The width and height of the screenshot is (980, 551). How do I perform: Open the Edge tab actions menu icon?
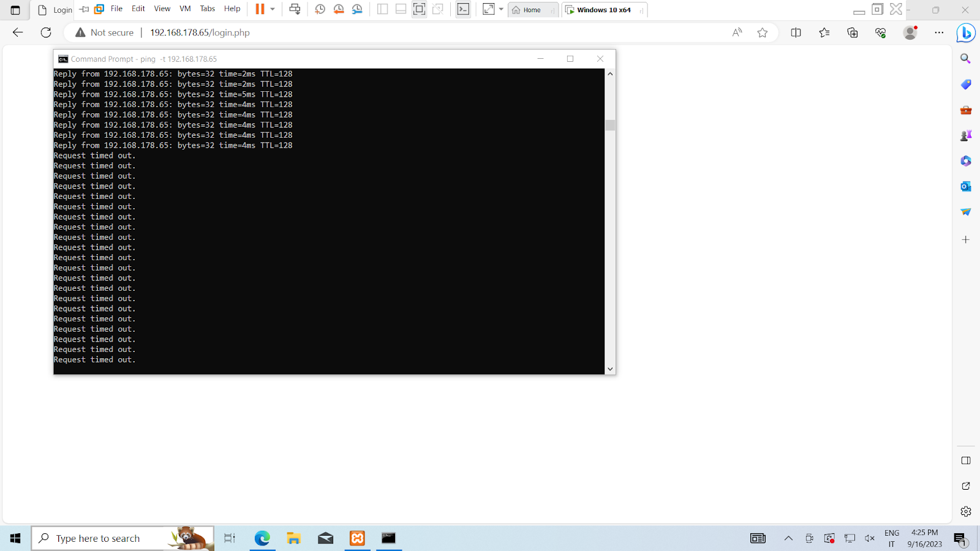[x=15, y=10]
